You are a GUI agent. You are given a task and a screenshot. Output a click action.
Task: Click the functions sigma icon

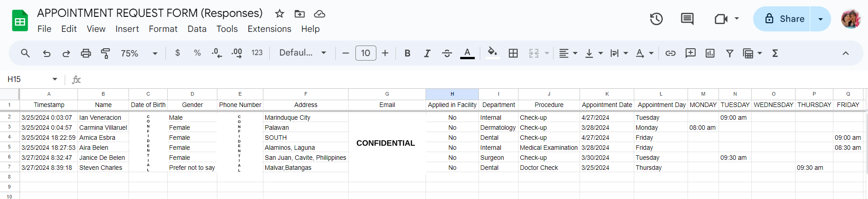775,53
